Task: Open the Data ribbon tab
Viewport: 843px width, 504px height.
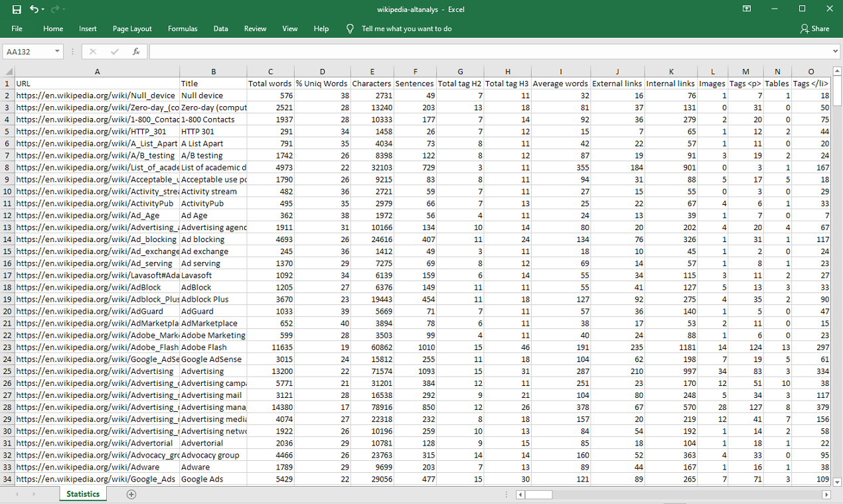Action: (221, 29)
